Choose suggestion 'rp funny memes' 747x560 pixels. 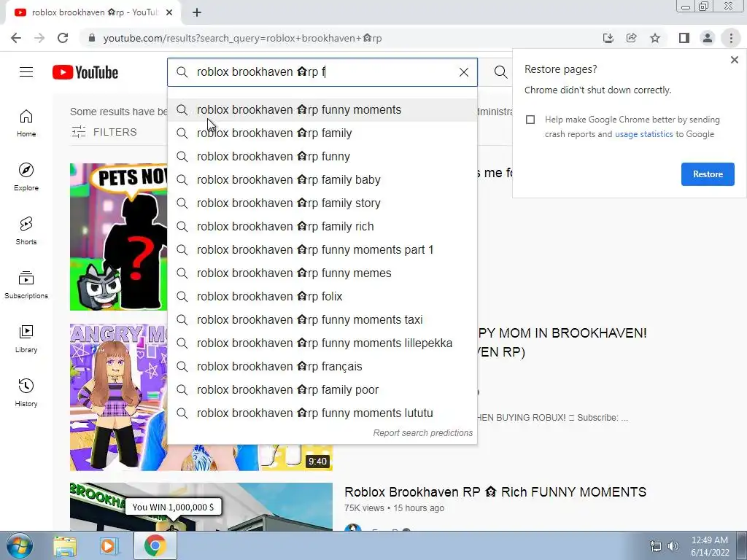point(322,273)
